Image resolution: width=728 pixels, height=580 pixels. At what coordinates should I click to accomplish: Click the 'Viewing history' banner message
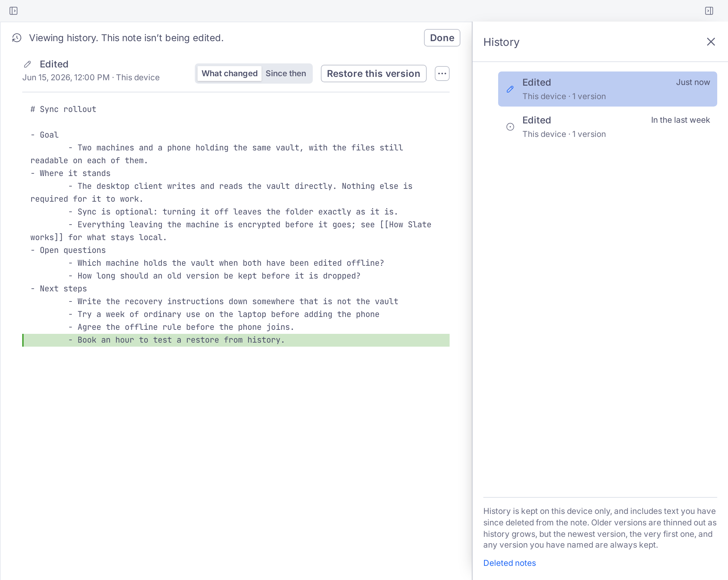click(x=126, y=38)
